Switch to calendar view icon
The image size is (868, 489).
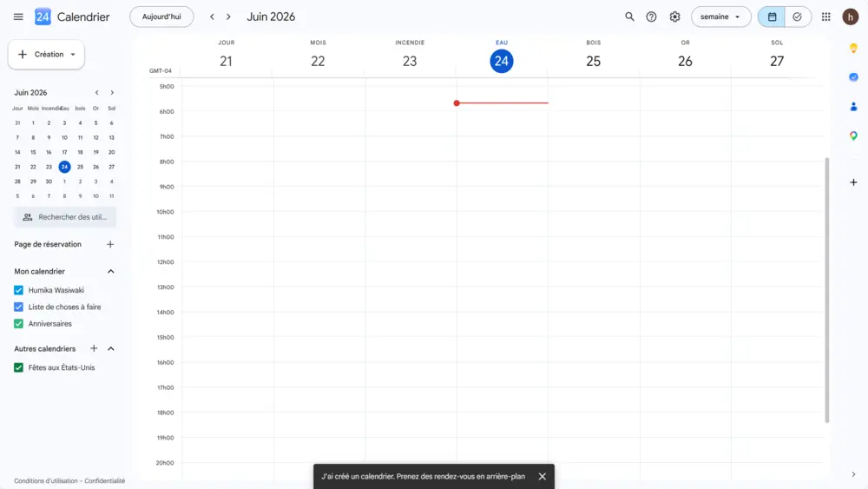[x=772, y=17]
